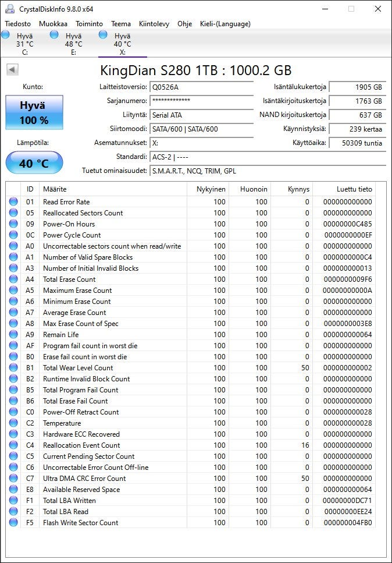Click the Isäntälukukertoja label

point(300,87)
